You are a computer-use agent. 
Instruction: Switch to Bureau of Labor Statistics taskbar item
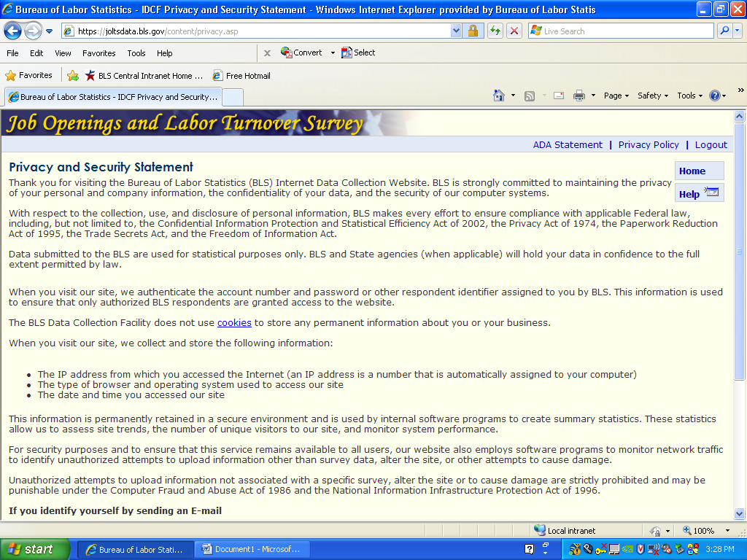[x=135, y=550]
